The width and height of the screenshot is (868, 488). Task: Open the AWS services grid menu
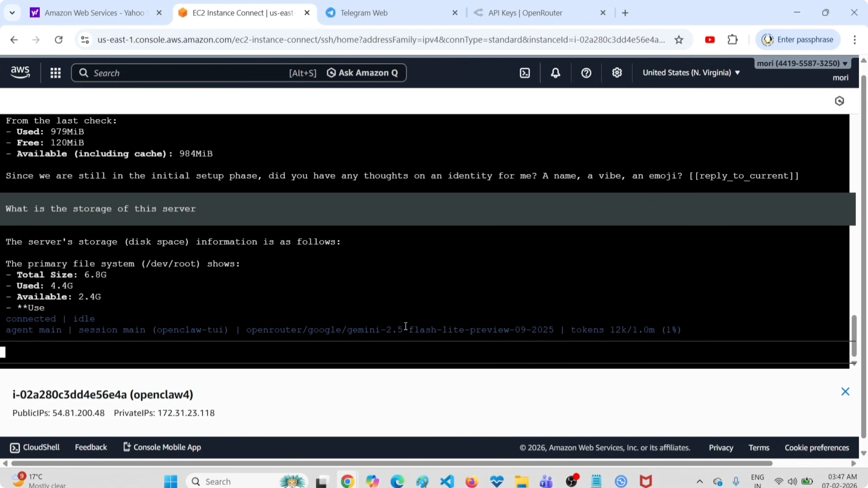[56, 72]
